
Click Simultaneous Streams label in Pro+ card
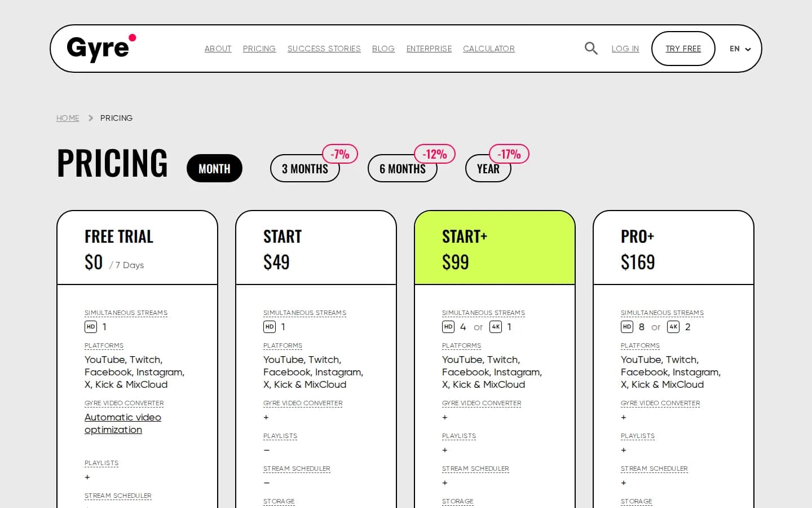click(662, 313)
